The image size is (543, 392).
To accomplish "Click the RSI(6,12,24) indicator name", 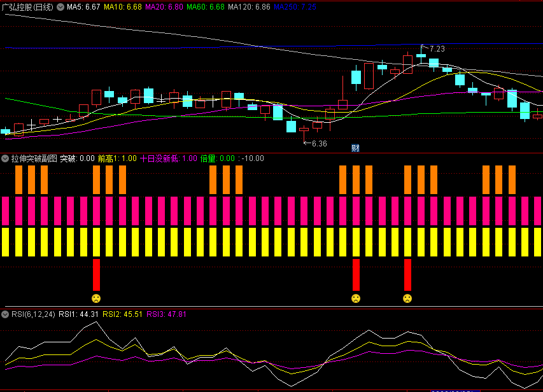I will pos(33,314).
